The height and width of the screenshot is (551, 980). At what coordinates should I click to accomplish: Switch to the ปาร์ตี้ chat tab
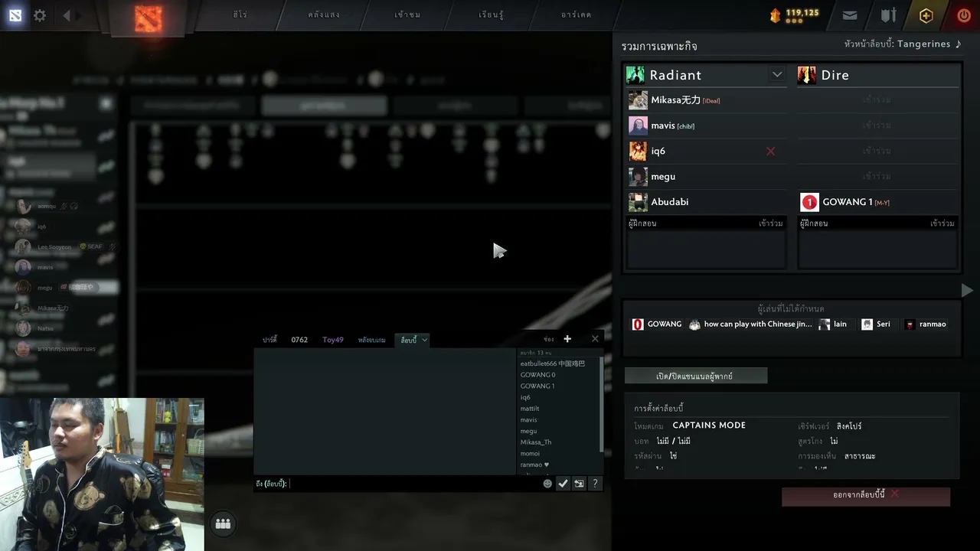(x=269, y=340)
